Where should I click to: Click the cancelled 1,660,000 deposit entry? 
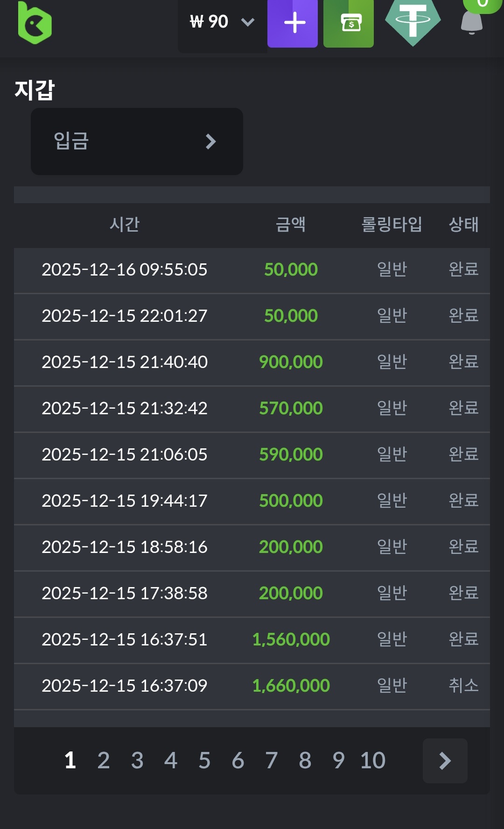tap(252, 686)
